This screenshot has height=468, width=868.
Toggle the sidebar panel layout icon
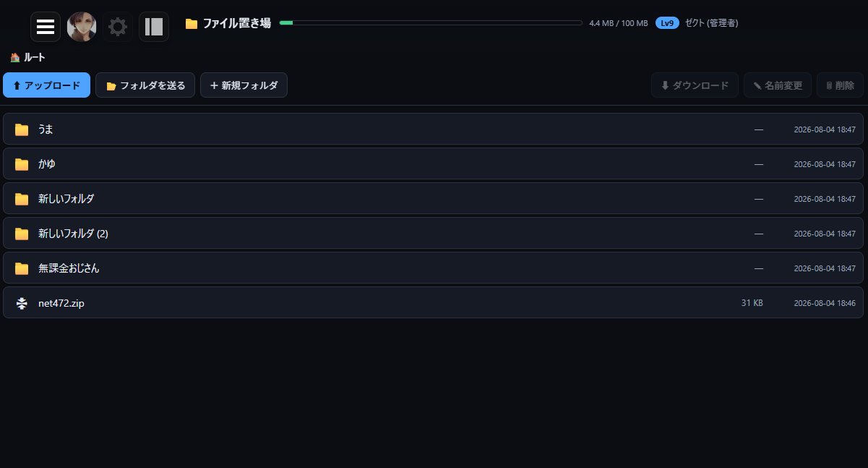[154, 27]
